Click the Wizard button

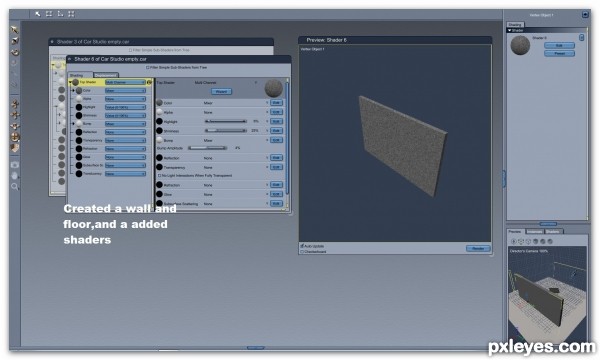(x=221, y=91)
